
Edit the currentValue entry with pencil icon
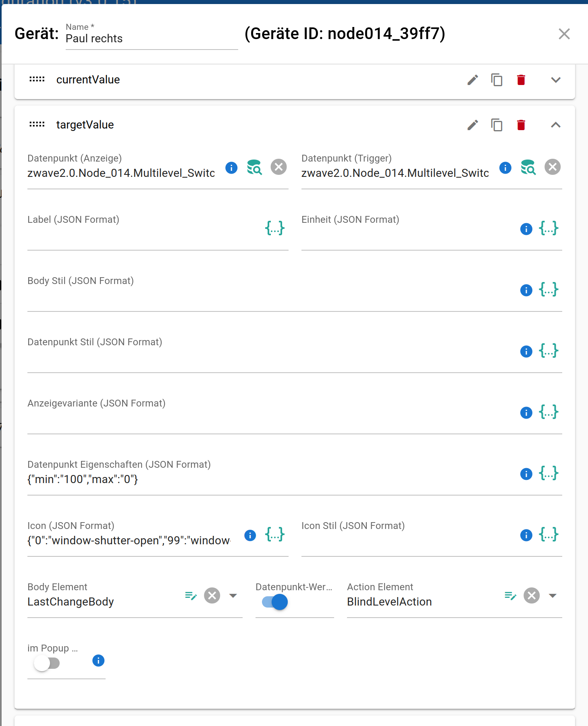473,80
